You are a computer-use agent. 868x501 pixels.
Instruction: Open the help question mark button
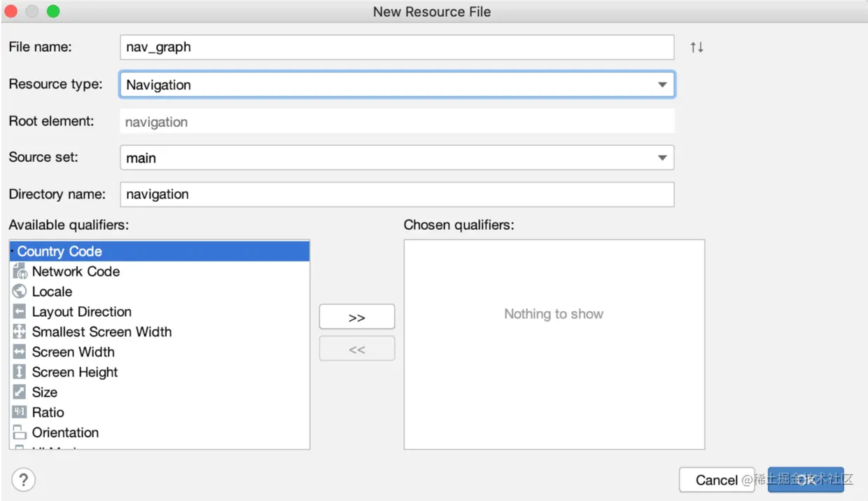[24, 480]
